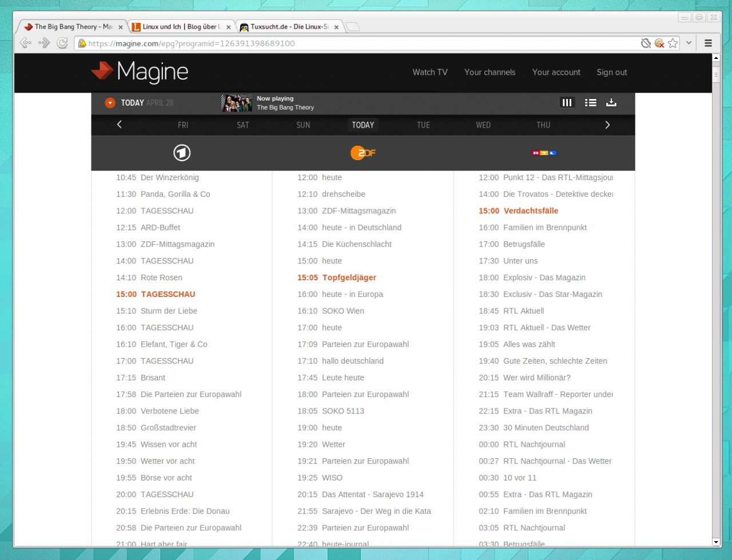Open 18:00 Verbotene Liebe

tap(158, 411)
